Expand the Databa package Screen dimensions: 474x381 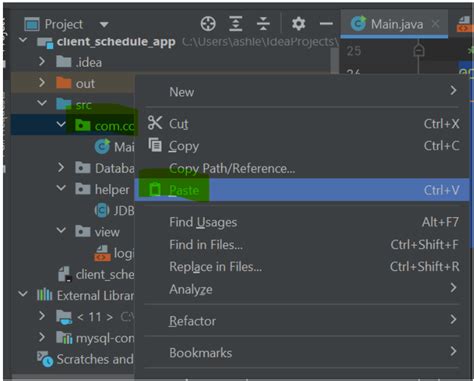click(61, 167)
